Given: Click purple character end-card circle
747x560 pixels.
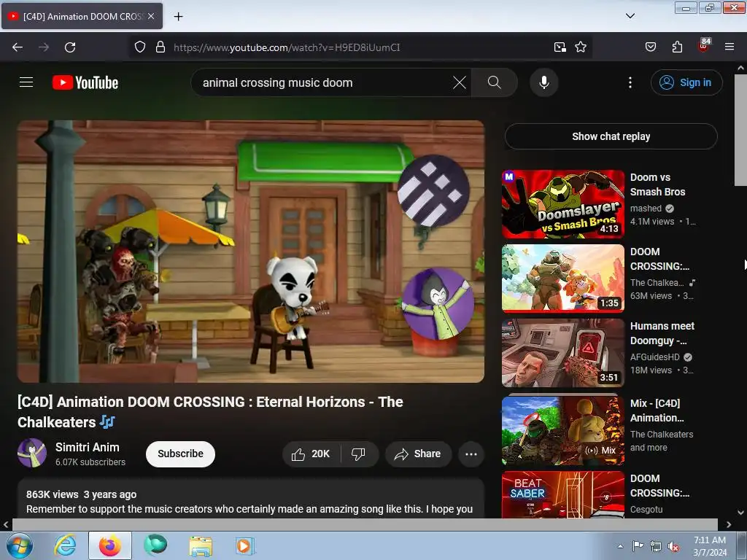Looking at the screenshot, I should (438, 304).
